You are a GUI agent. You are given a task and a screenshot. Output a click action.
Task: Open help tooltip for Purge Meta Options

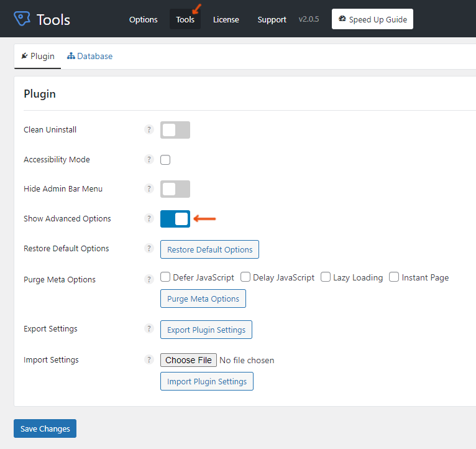click(149, 279)
